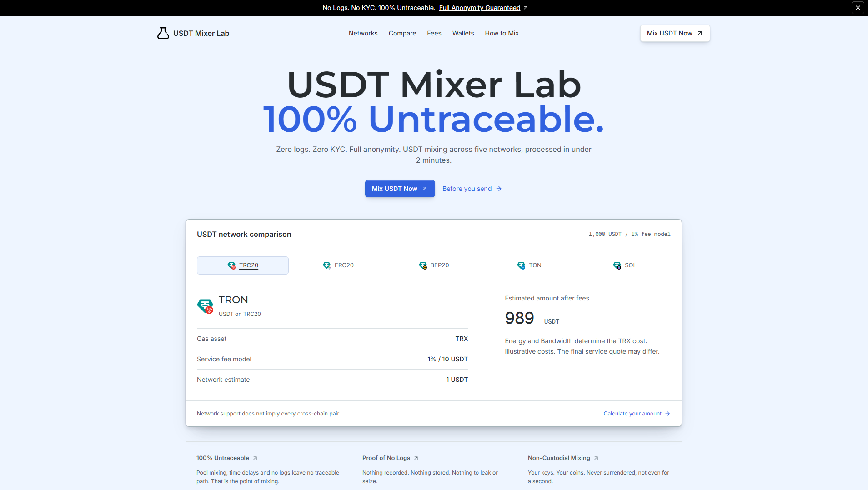Image resolution: width=868 pixels, height=490 pixels.
Task: Select the TRC20 network tab
Action: coord(242,265)
